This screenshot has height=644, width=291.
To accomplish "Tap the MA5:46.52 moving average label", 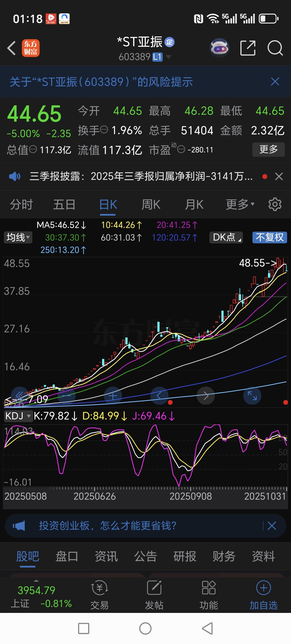I will tap(61, 225).
